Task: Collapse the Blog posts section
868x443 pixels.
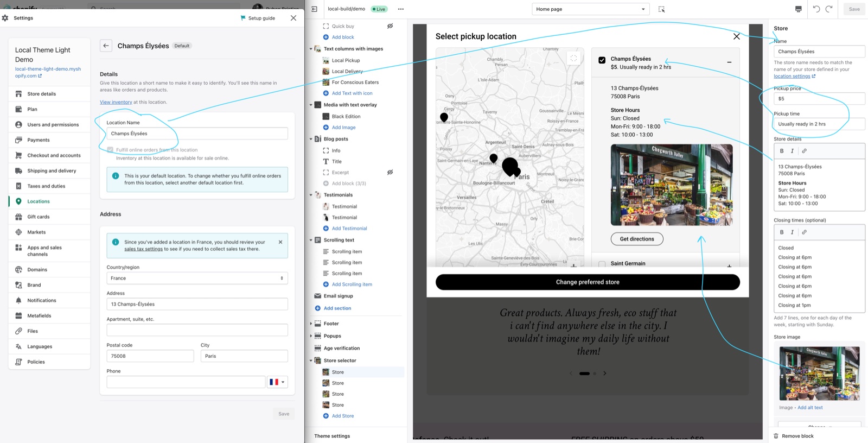Action: [311, 139]
